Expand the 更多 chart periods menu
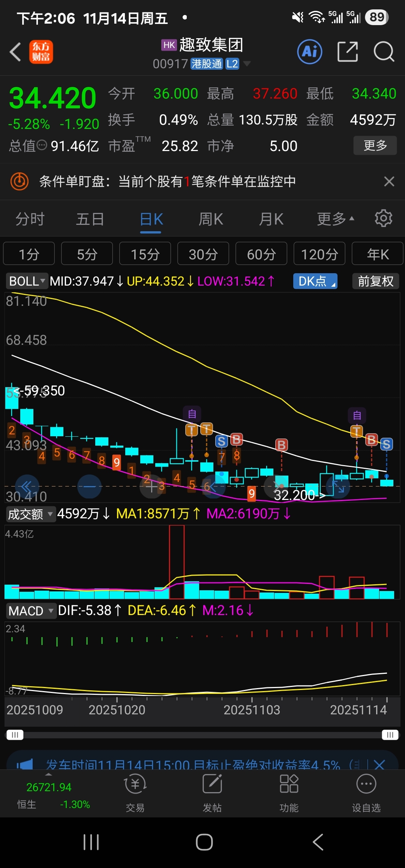The height and width of the screenshot is (868, 405). pyautogui.click(x=336, y=219)
